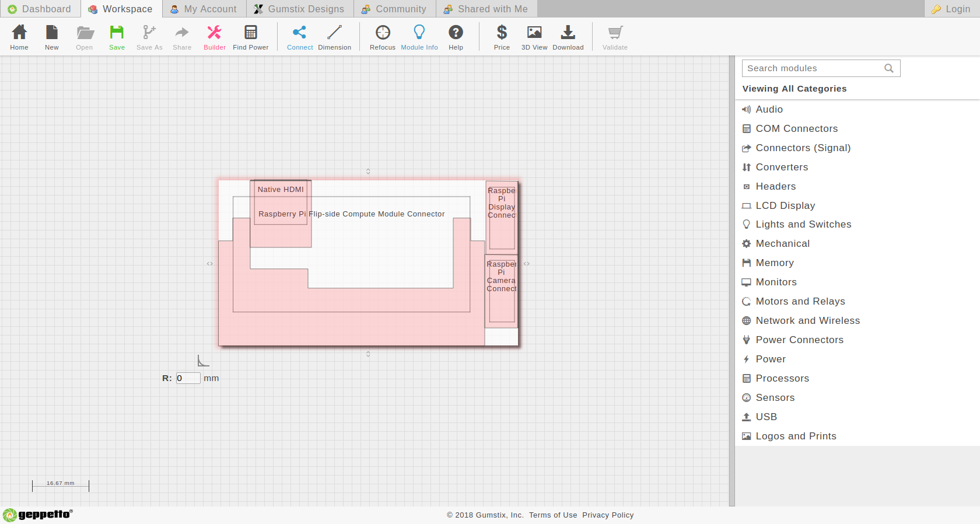Click the Login button
This screenshot has width=980, height=524.
point(951,9)
